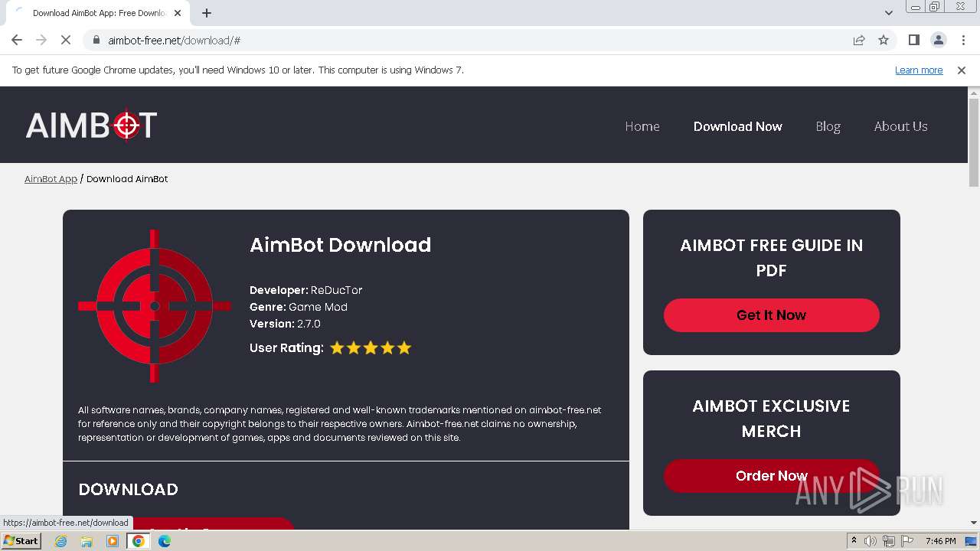Click the taskbar clock 7:46 PM
The width and height of the screenshot is (980, 551).
(x=940, y=541)
